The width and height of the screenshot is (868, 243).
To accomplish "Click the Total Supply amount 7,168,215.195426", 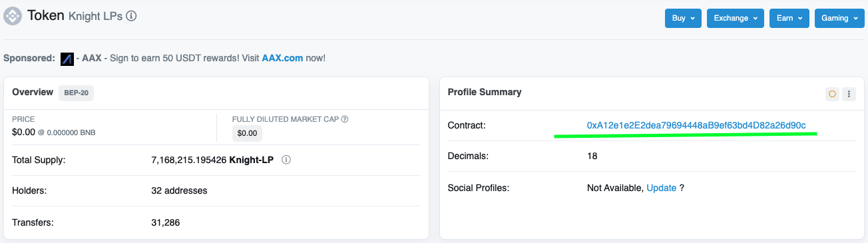I will 189,160.
